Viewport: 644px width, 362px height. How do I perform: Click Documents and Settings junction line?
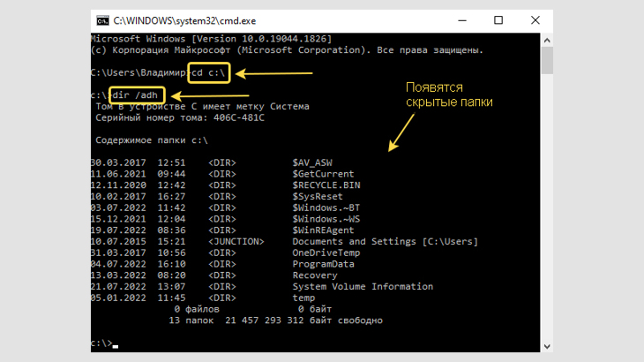[284, 242]
